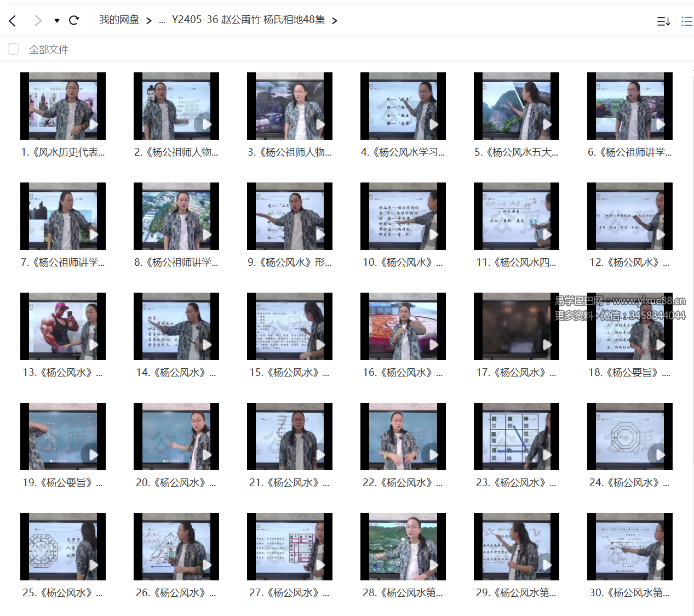Switch to list view icon

click(686, 21)
